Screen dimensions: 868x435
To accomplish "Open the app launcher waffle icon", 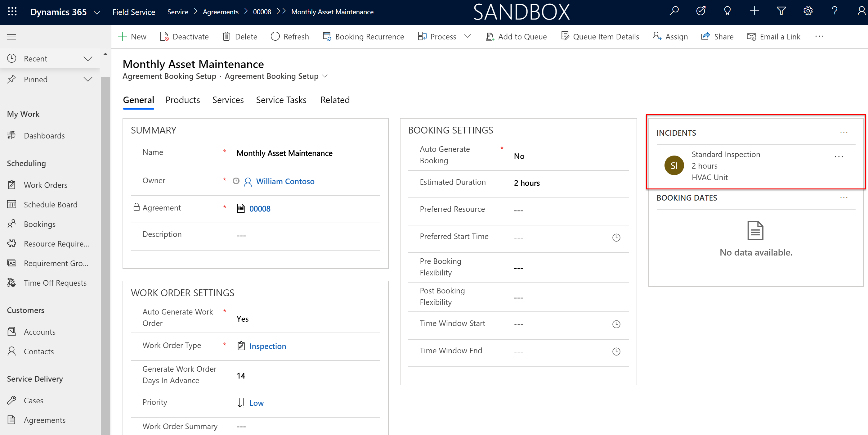I will [12, 12].
